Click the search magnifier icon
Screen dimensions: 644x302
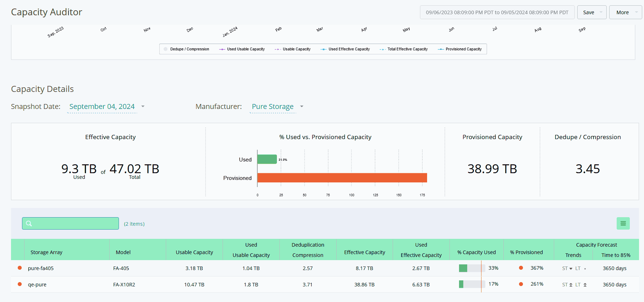(29, 224)
